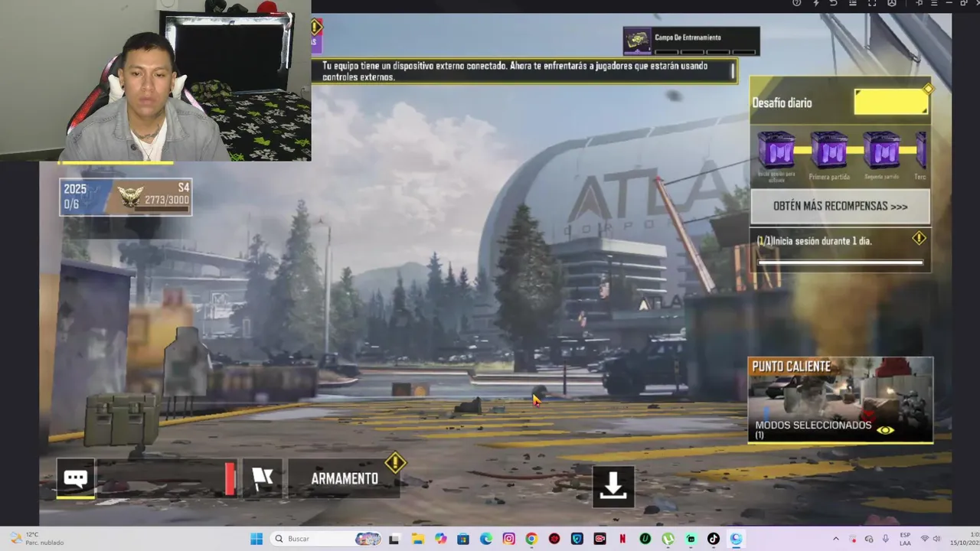Click OBTÉN MÁS RECOMPENSAS button
The width and height of the screenshot is (980, 551).
(840, 207)
